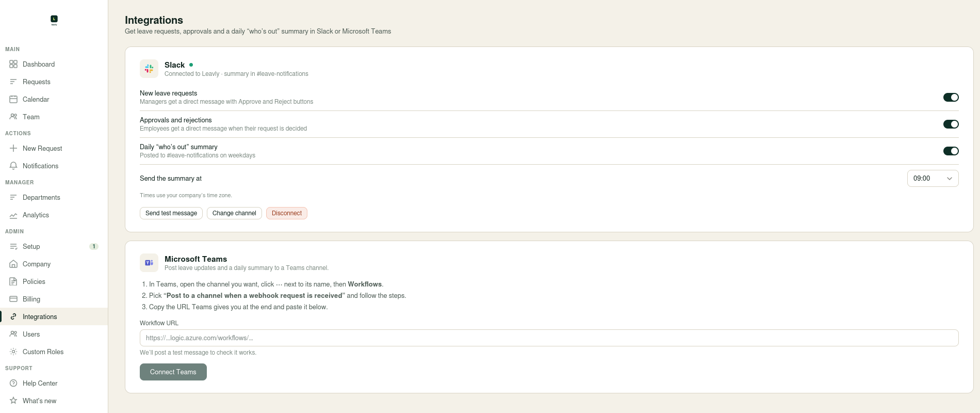Open Departments in the sidebar
Screen dimensions: 980x413
(x=54, y=197)
